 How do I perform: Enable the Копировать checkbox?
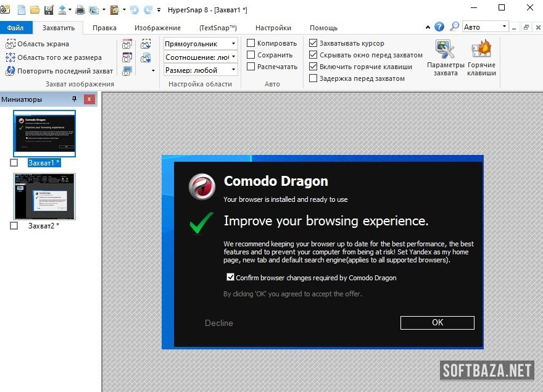(x=251, y=43)
